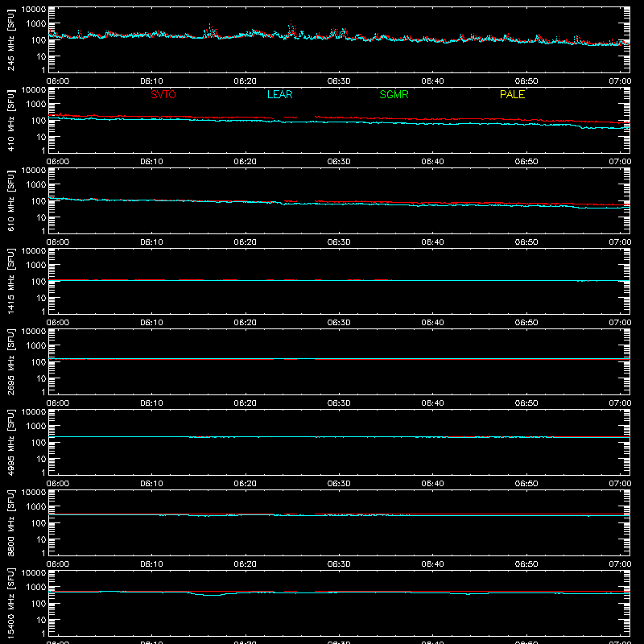Select the 245 MHz [SFU] axis title
Viewport: 644px width, 644px height.
10,39
